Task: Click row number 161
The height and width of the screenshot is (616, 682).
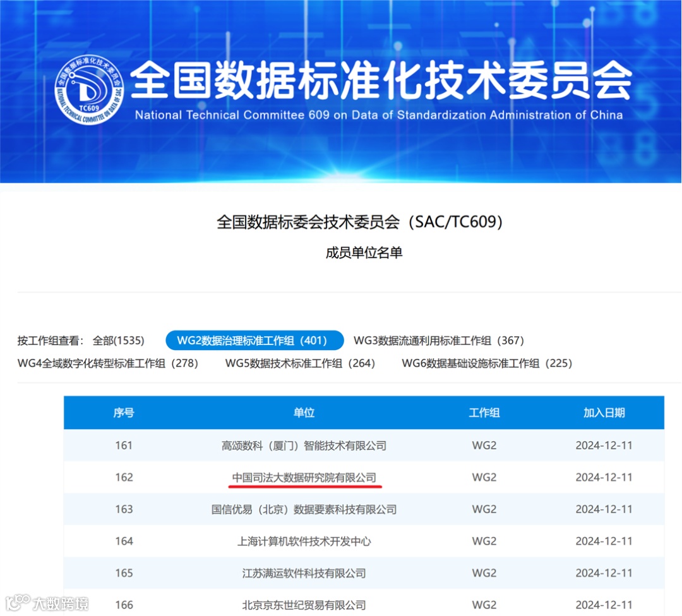Action: (124, 445)
